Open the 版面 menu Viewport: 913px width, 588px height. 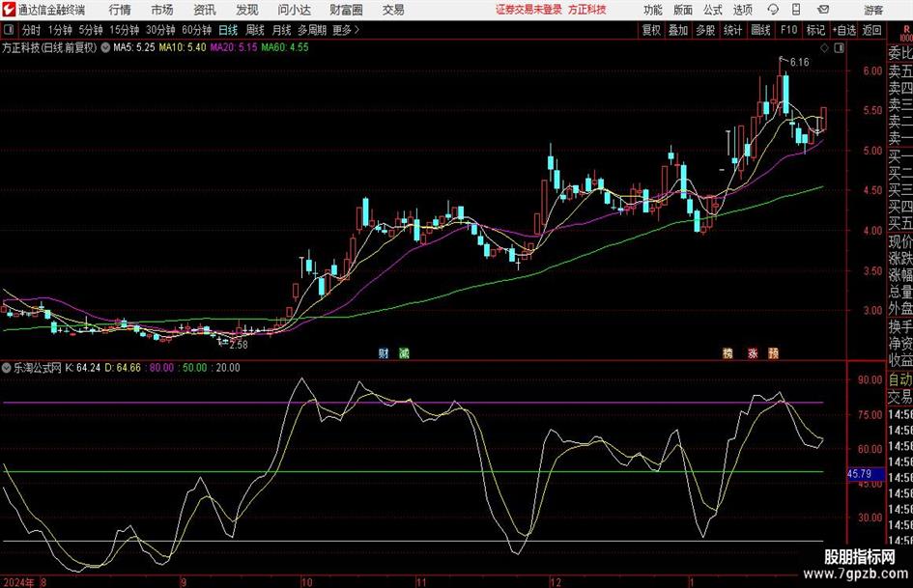click(x=683, y=10)
